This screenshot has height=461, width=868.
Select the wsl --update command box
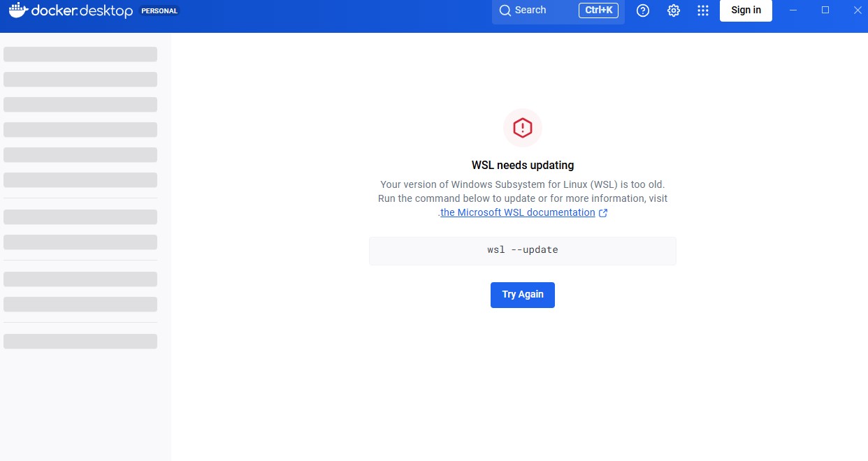click(x=523, y=250)
